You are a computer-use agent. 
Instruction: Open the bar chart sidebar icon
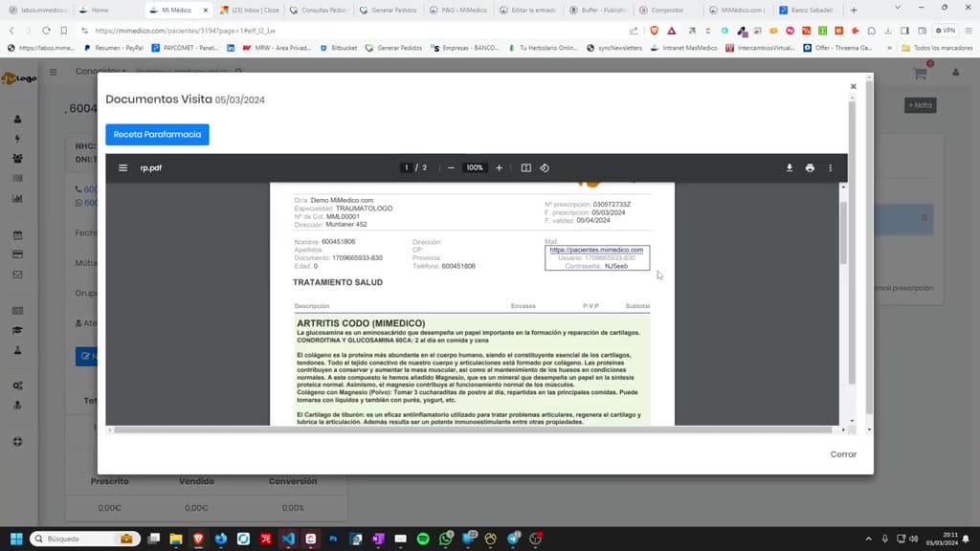tap(17, 198)
